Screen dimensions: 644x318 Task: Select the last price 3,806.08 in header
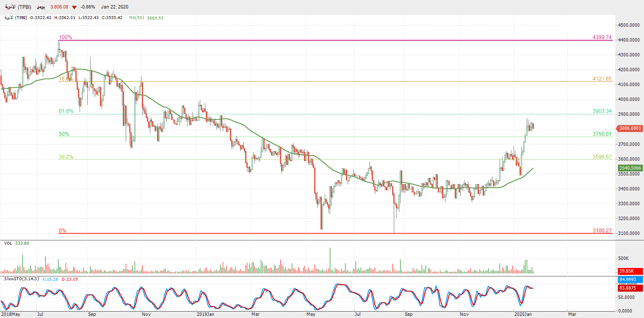(59, 7)
